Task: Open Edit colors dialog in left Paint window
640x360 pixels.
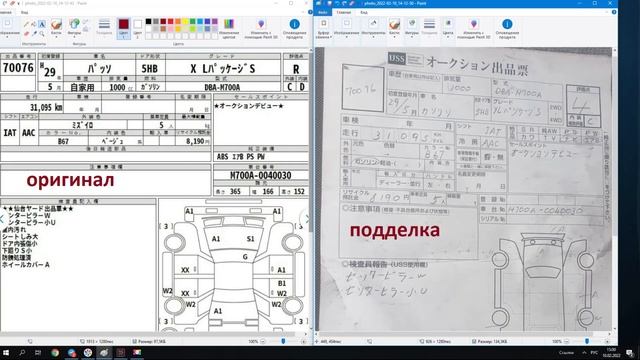Action: tap(229, 28)
